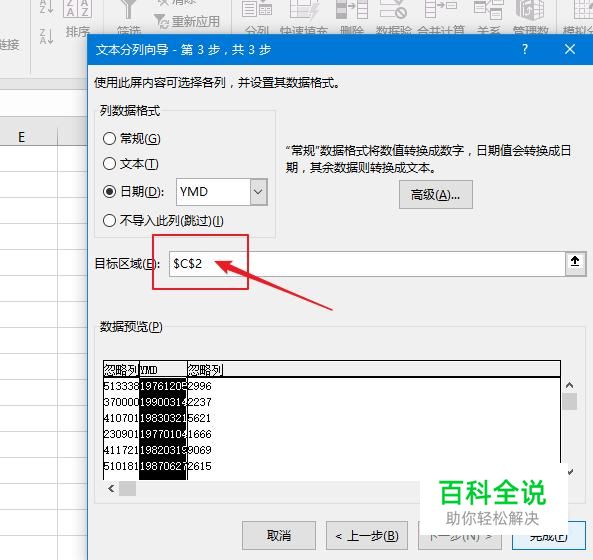The height and width of the screenshot is (560, 593).
Task: Click the Reapply (重新应用) filter button
Action: tap(187, 21)
